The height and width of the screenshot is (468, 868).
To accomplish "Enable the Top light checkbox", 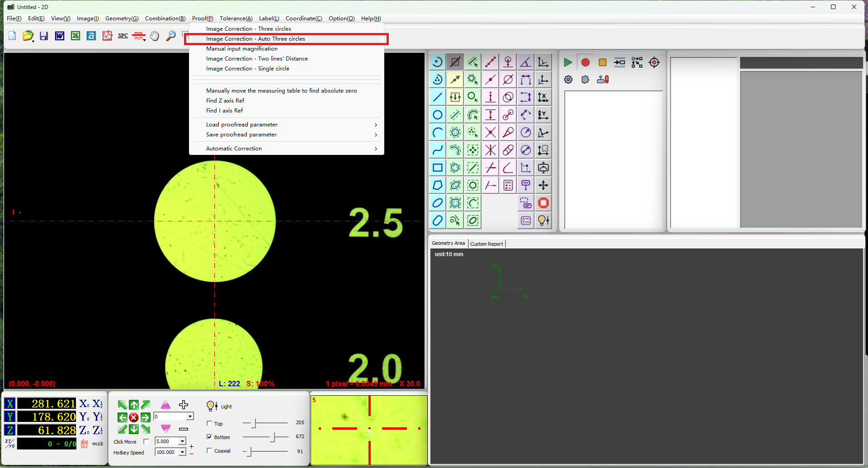I will [x=209, y=423].
